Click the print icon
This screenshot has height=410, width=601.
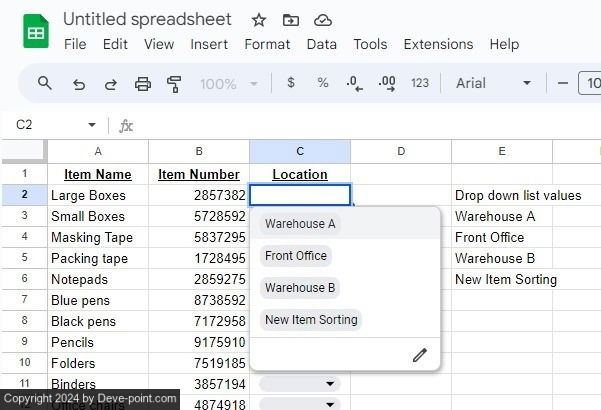(x=142, y=84)
